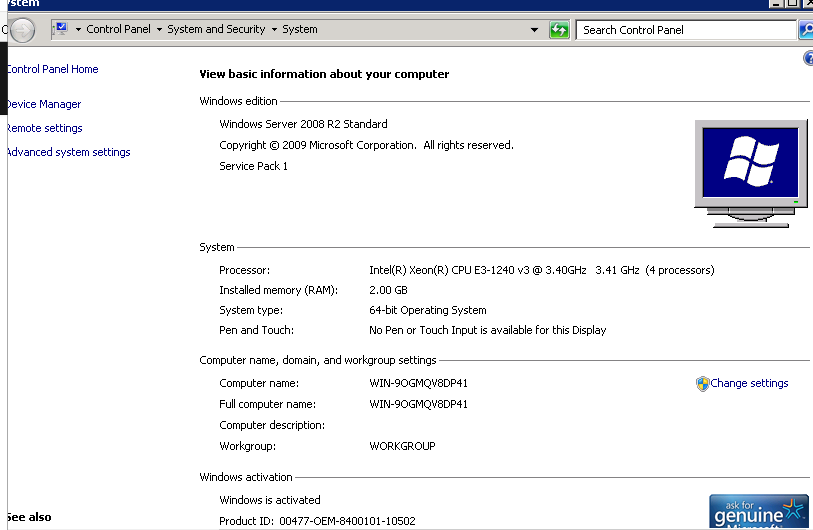The width and height of the screenshot is (813, 530).
Task: Click the computer icon in address bar
Action: (x=59, y=29)
